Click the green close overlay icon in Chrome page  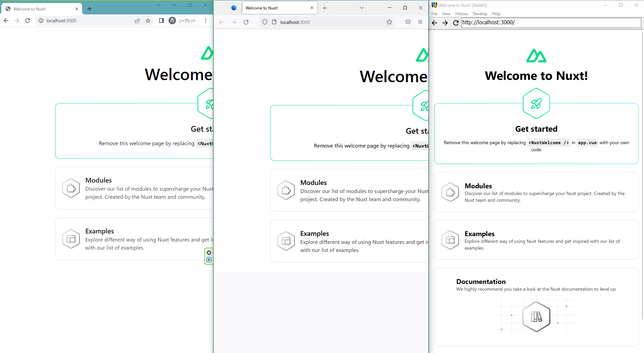tap(209, 253)
